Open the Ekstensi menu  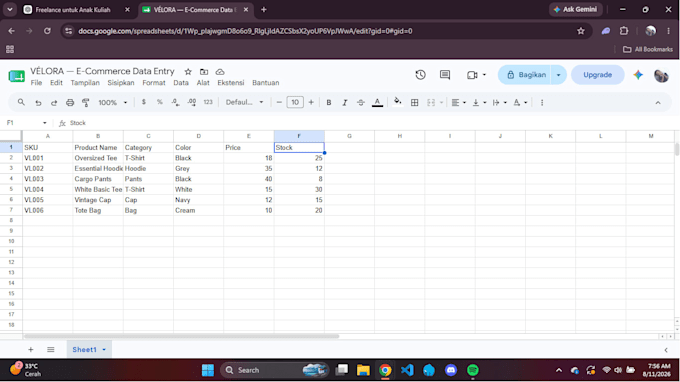click(x=231, y=83)
